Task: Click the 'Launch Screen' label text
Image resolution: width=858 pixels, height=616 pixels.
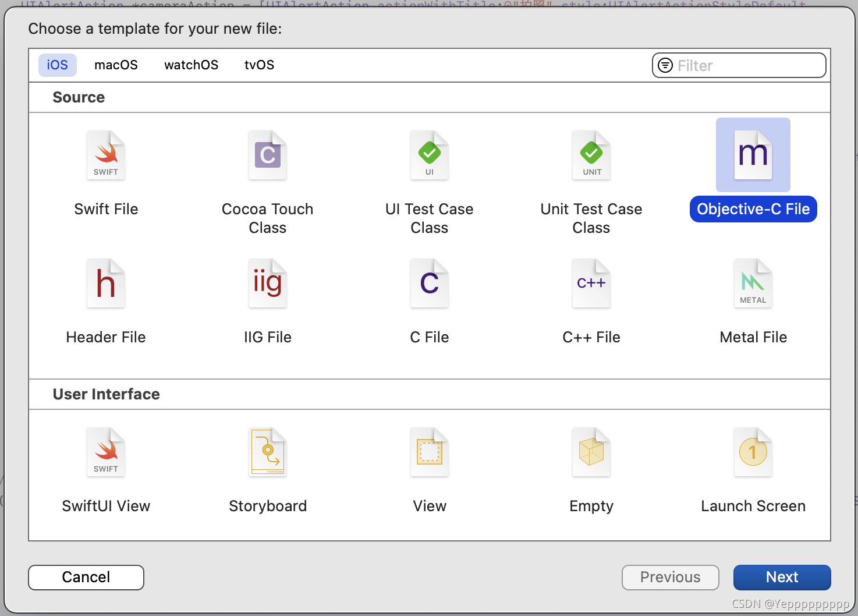Action: click(x=753, y=506)
